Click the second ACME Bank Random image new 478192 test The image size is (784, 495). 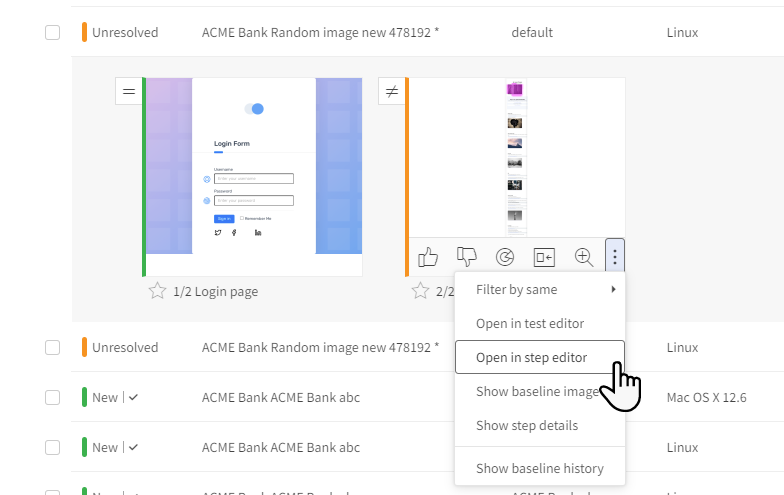[320, 348]
